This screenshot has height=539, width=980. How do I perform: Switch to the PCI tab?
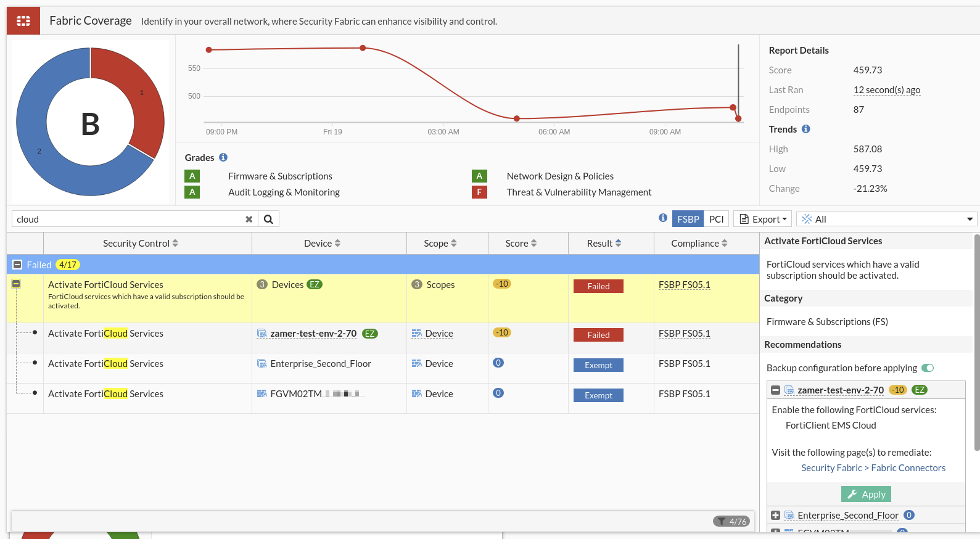pos(716,219)
